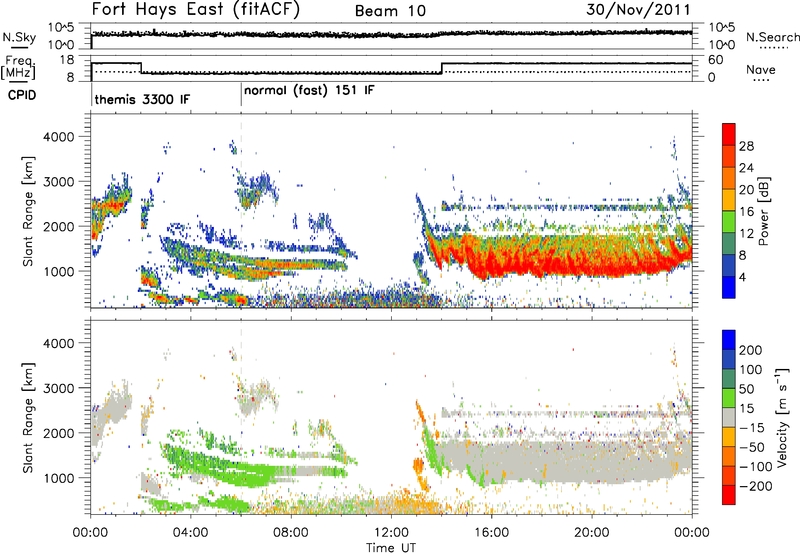The image size is (800, 554).
Task: Select the 'CPID' row label
Action: pyautogui.click(x=22, y=95)
